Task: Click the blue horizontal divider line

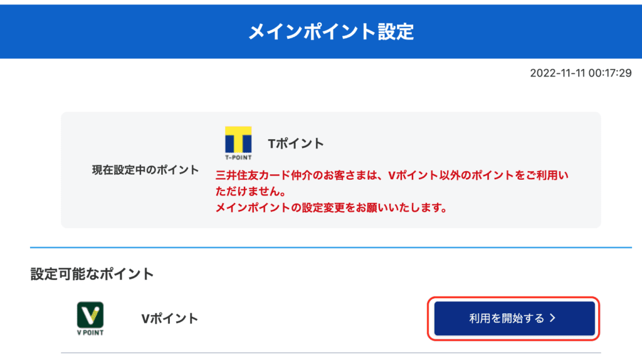Action: coord(331,247)
